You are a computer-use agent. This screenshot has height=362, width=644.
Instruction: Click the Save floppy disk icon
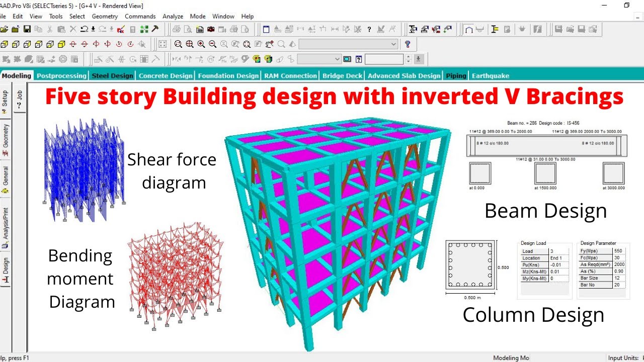(27, 29)
